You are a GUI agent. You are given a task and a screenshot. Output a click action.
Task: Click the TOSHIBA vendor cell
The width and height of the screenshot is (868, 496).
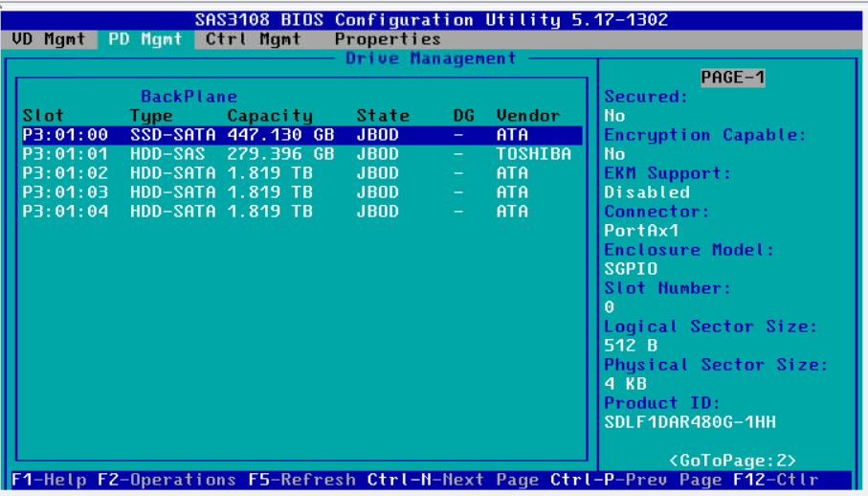point(534,154)
